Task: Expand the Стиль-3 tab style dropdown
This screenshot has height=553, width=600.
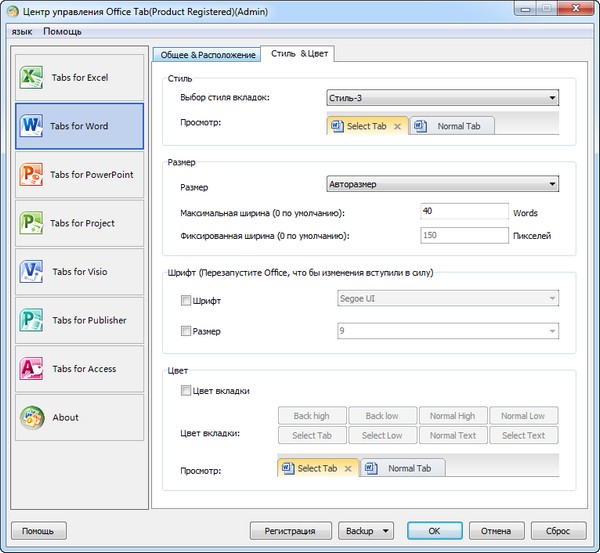Action: point(442,98)
